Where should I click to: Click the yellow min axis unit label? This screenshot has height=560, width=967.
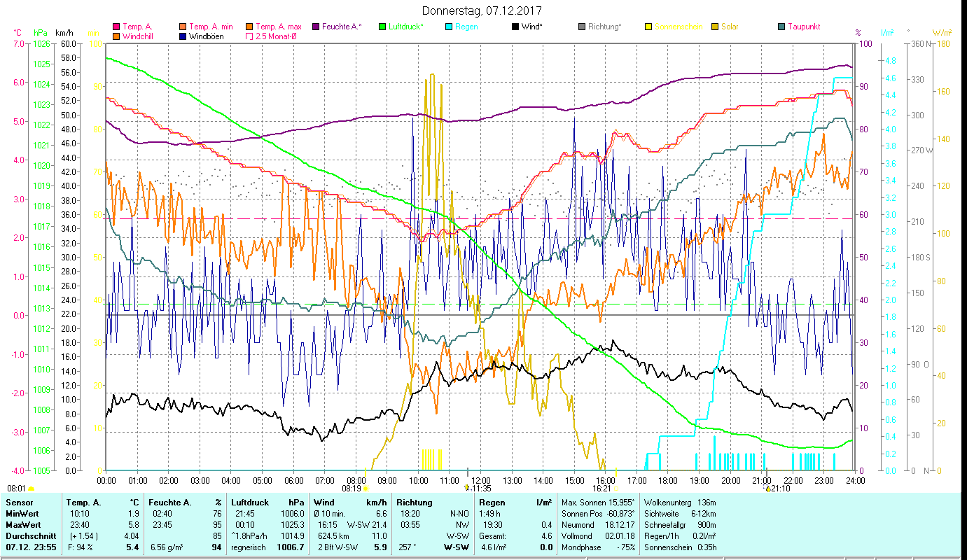(x=93, y=33)
